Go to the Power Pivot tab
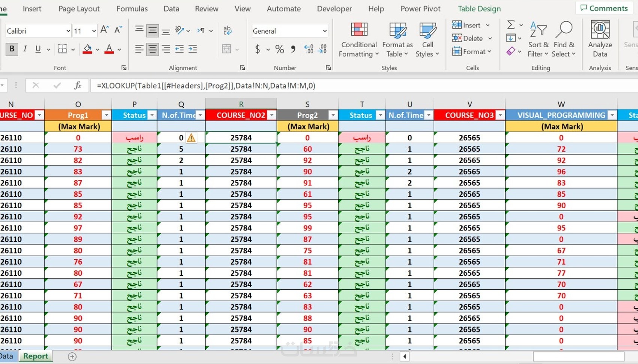The width and height of the screenshot is (638, 364). coord(420,9)
